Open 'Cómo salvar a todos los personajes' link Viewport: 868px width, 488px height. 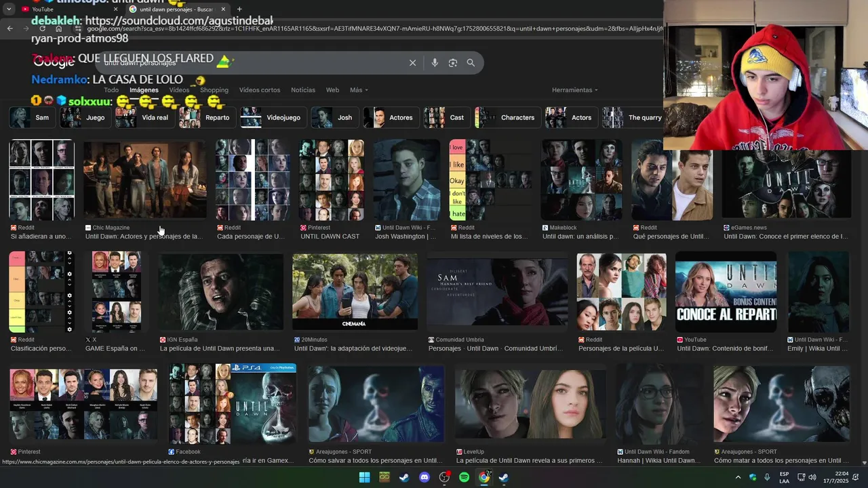[375, 461]
